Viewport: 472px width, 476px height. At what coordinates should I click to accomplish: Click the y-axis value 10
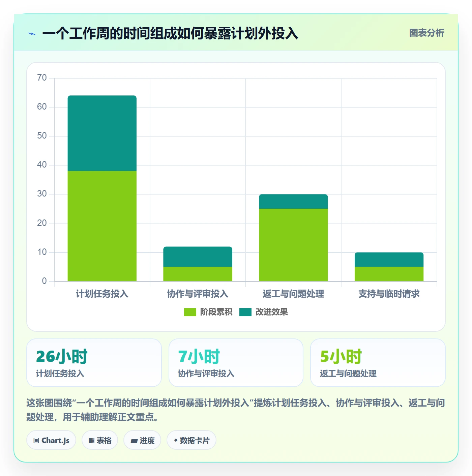coord(42,252)
